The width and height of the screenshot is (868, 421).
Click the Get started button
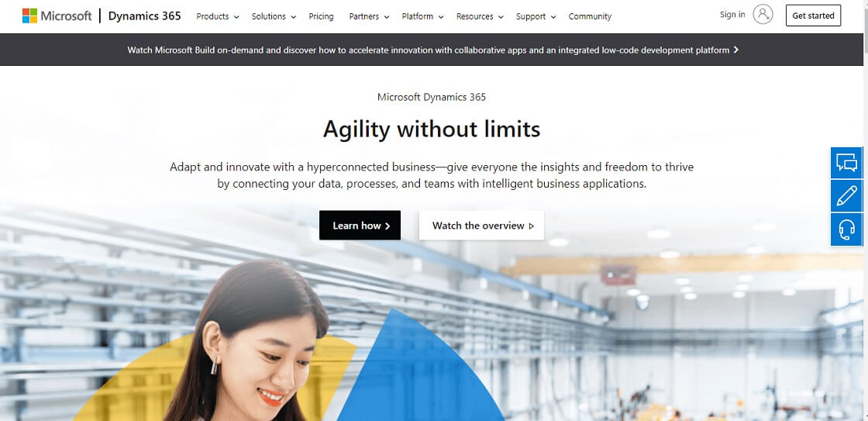pyautogui.click(x=813, y=16)
